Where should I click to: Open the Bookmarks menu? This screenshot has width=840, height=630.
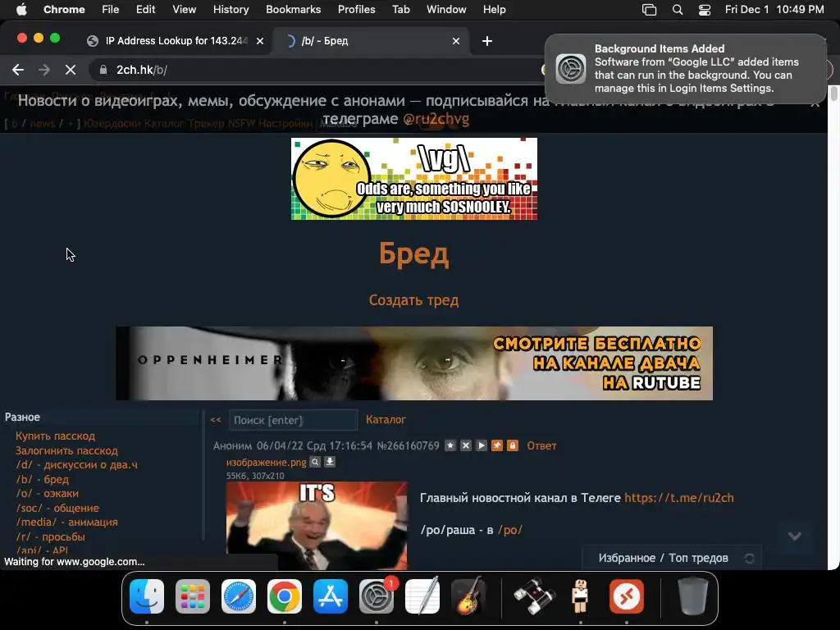pyautogui.click(x=293, y=10)
